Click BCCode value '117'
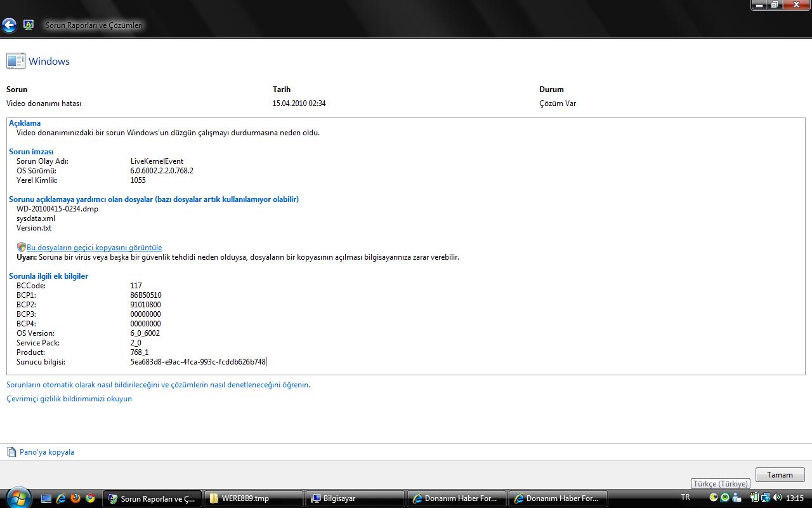Image resolution: width=812 pixels, height=508 pixels. pos(136,286)
